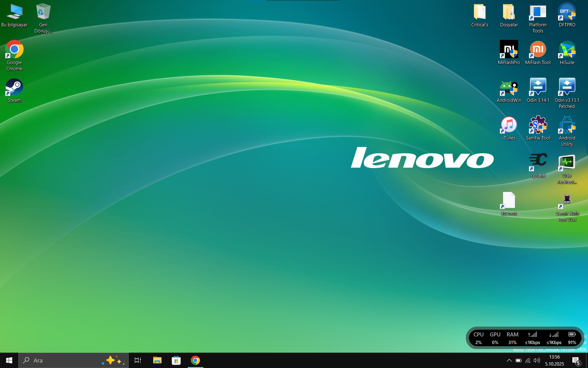Select the Android Utility shortcut icon

pyautogui.click(x=567, y=131)
